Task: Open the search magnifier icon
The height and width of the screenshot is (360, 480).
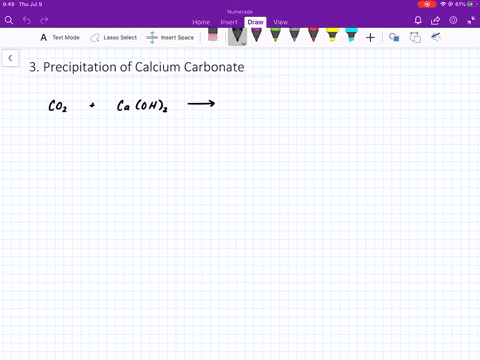Action: 9,20
